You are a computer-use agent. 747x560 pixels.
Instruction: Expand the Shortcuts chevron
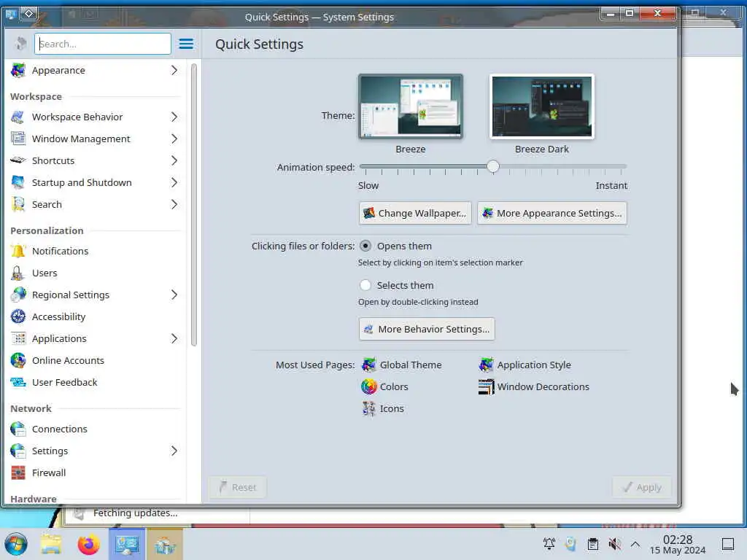[x=174, y=160]
